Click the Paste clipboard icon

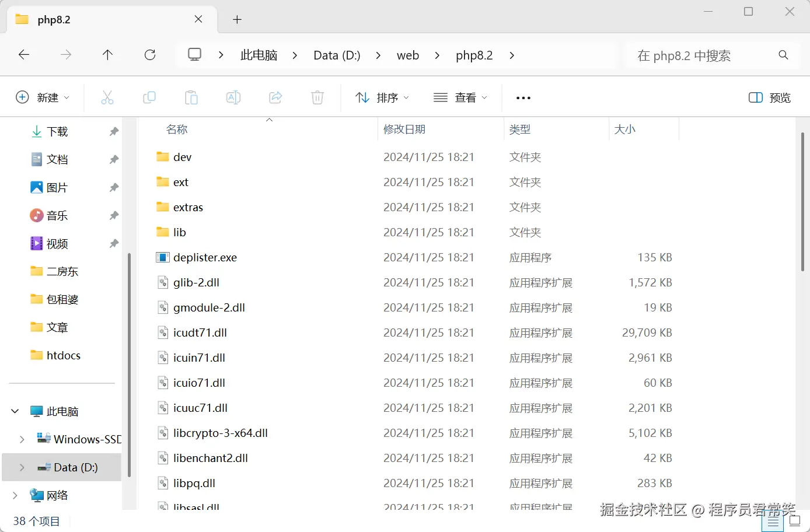191,97
